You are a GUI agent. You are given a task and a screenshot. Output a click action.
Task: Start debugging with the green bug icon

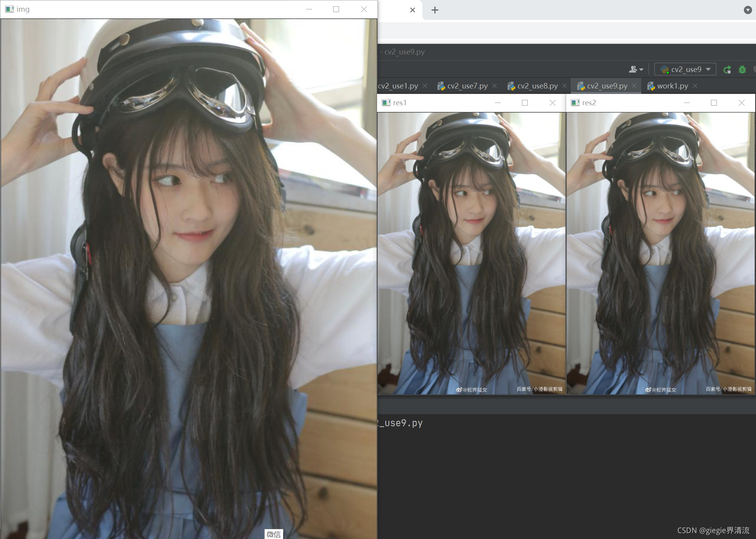742,70
